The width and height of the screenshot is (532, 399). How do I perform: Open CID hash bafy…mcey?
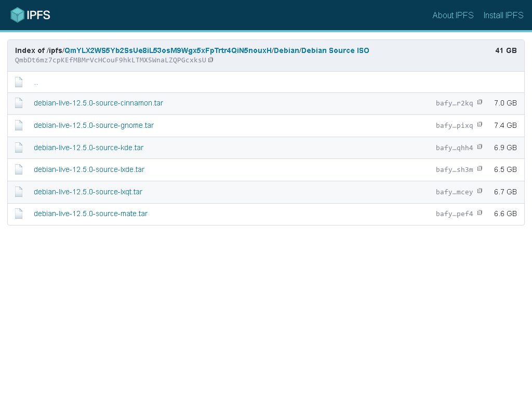pyautogui.click(x=454, y=192)
